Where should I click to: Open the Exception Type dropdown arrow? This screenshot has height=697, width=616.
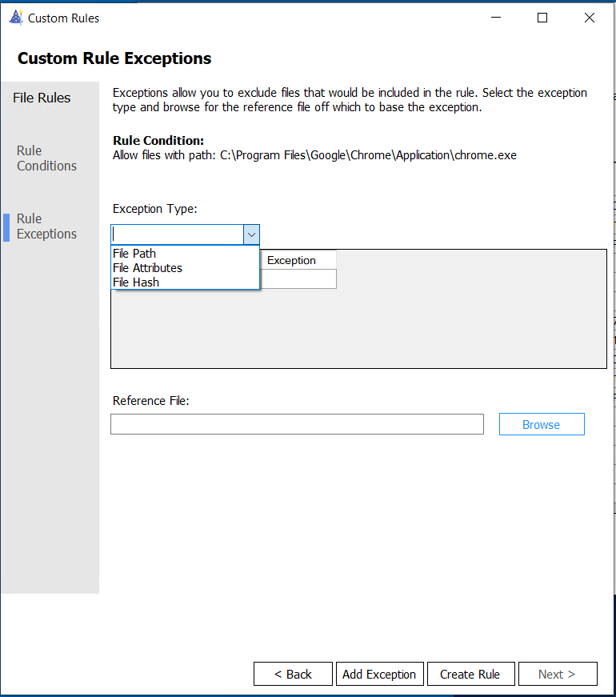251,234
